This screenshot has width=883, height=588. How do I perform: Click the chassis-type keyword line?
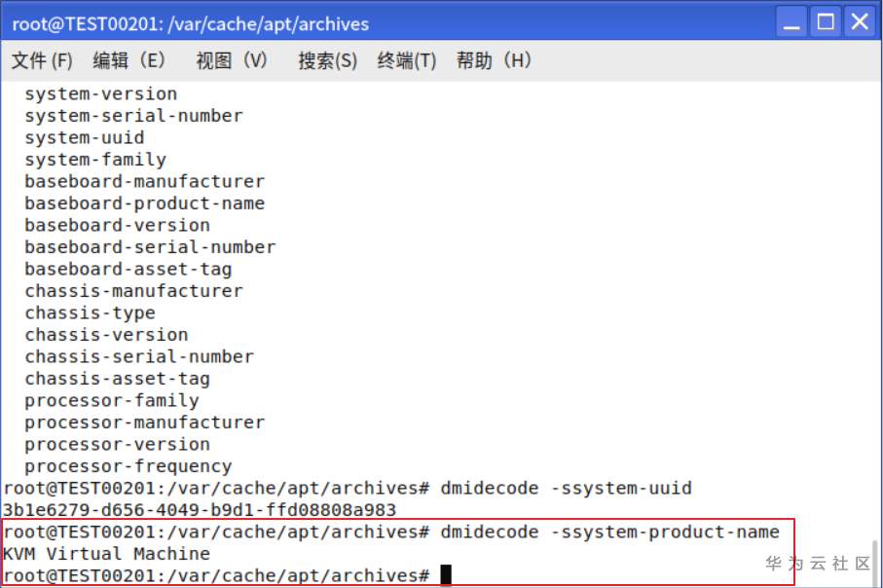pos(90,312)
